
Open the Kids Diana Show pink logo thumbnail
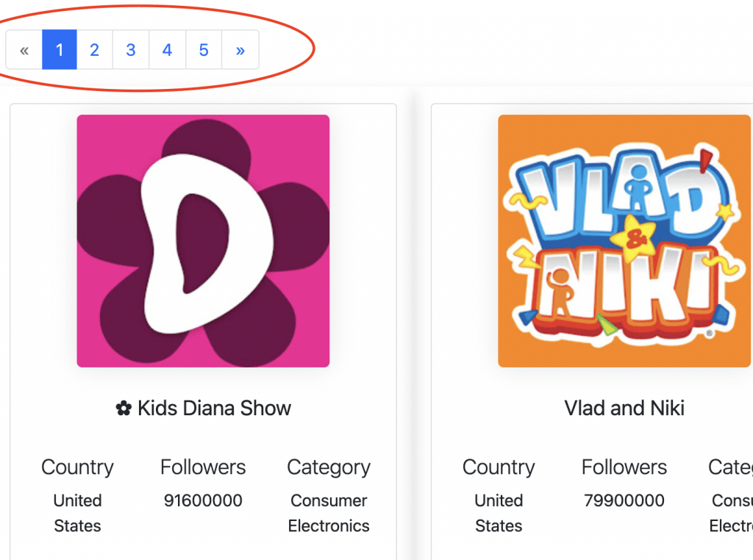203,241
